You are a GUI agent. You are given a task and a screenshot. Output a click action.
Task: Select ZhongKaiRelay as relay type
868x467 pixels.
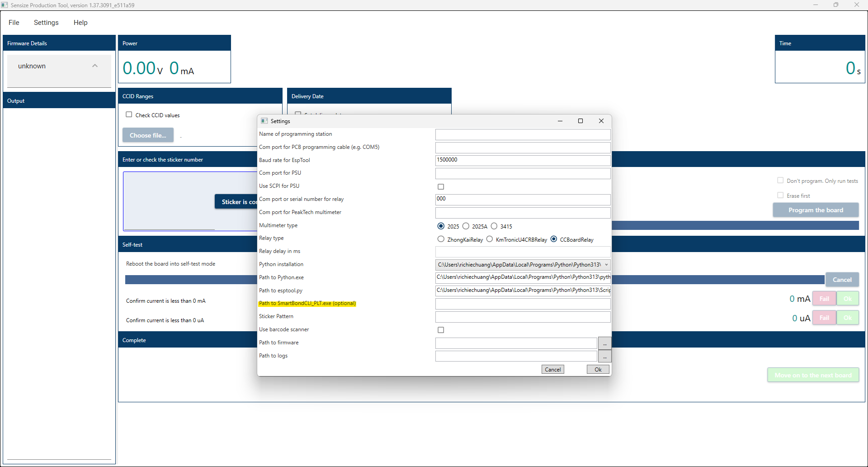(x=441, y=239)
